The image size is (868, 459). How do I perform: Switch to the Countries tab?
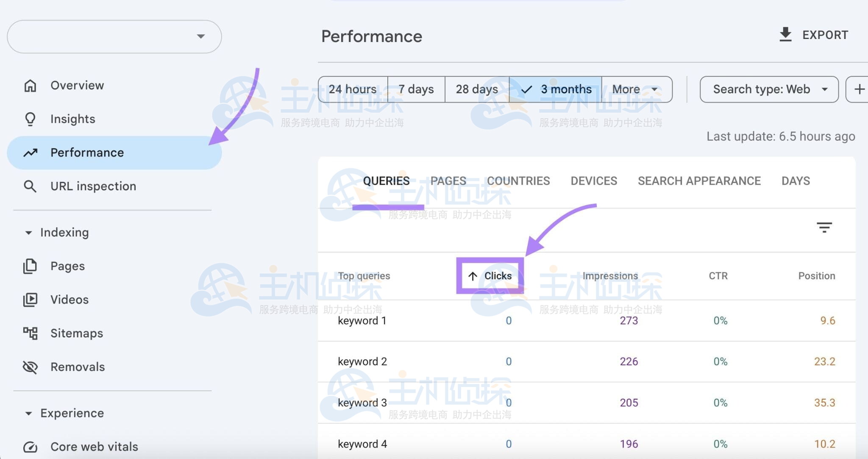pyautogui.click(x=518, y=181)
